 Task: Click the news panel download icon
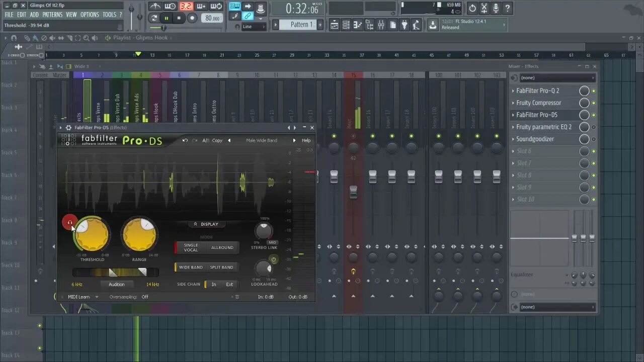[433, 25]
